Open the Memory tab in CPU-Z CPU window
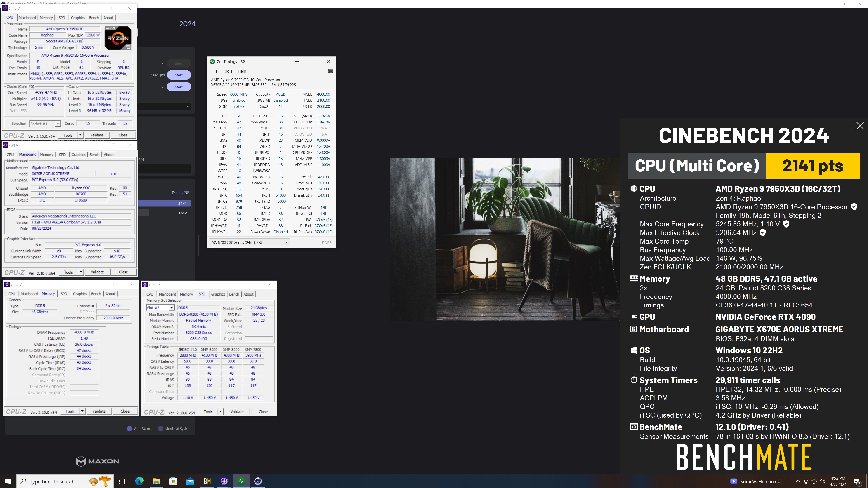868x488 pixels. click(46, 18)
